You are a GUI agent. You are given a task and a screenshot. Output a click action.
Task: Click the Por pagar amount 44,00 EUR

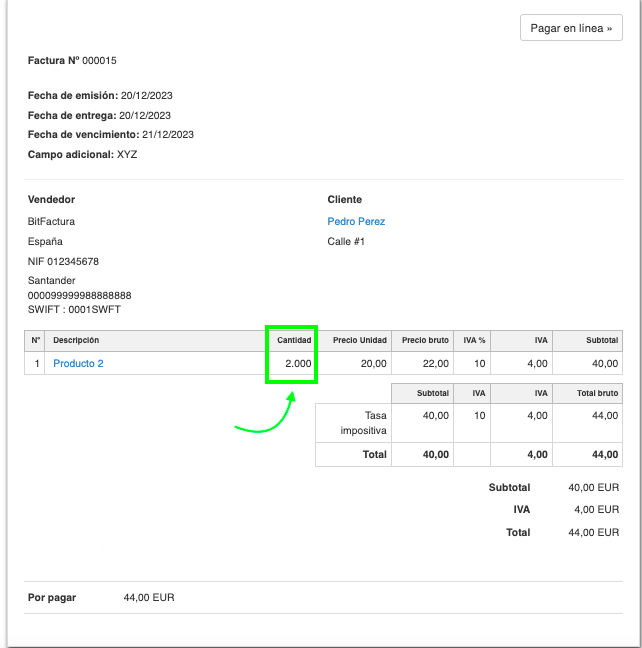[149, 597]
